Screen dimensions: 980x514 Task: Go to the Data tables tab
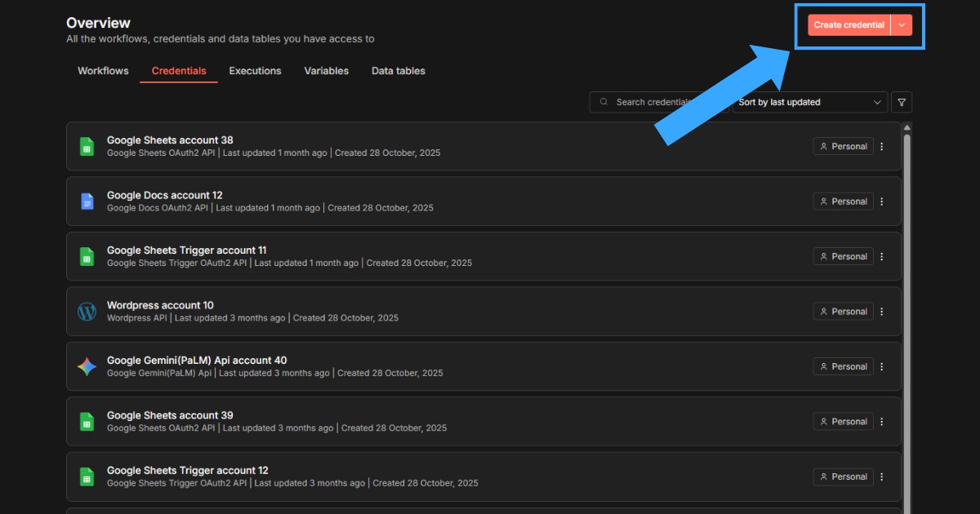tap(398, 71)
